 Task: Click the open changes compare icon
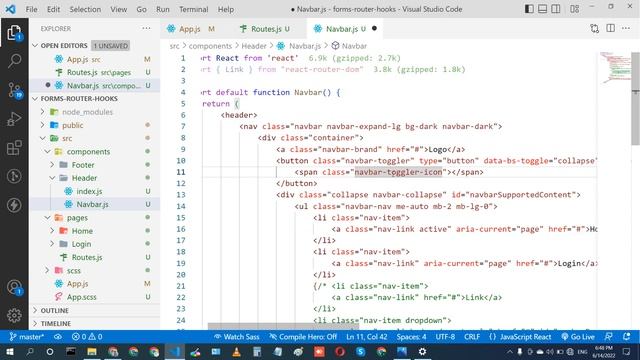(594, 29)
